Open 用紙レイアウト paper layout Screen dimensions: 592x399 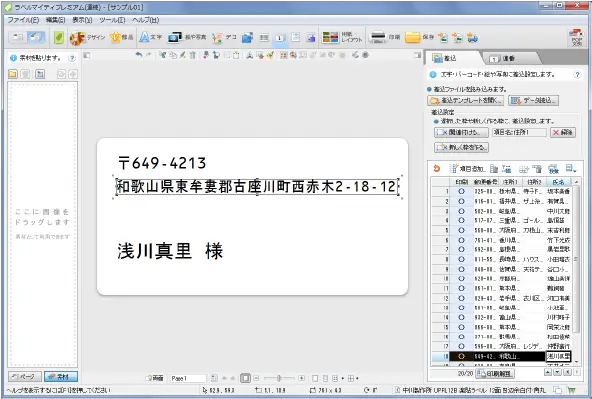341,37
